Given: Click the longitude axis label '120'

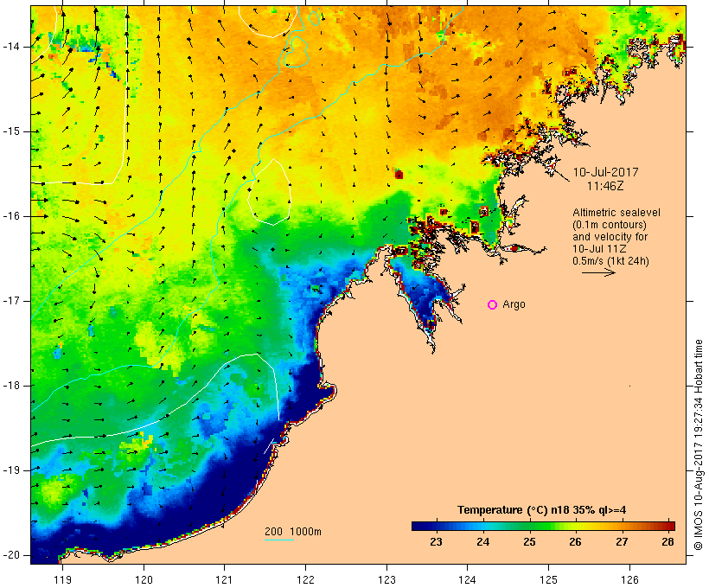Looking at the screenshot, I should (x=144, y=580).
